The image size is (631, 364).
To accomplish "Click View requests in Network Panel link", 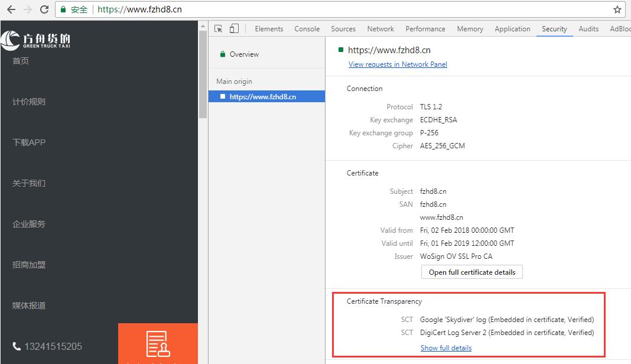I will coord(398,64).
